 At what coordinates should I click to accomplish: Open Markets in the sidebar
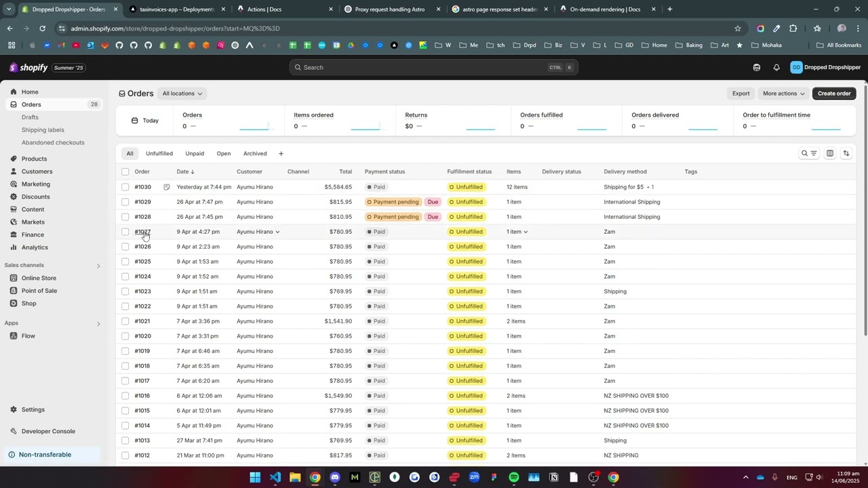pyautogui.click(x=33, y=222)
